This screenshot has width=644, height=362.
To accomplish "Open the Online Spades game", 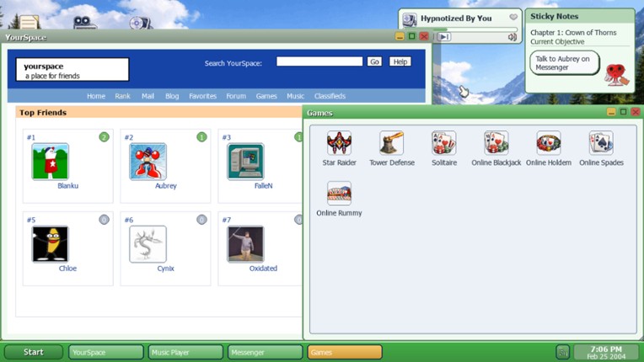I will tap(601, 144).
